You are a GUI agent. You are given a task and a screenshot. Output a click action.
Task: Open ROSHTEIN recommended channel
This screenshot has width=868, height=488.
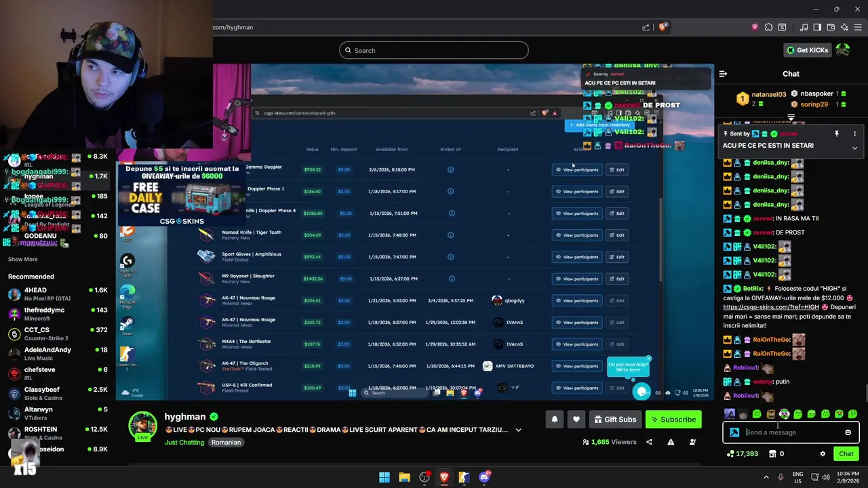click(x=58, y=432)
